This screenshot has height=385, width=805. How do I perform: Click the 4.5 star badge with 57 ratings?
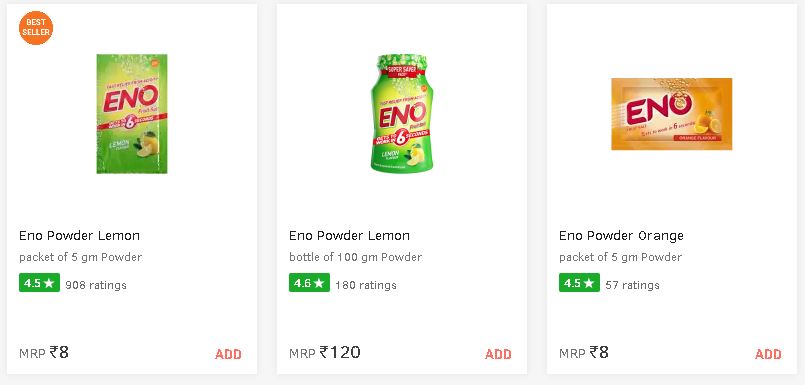pos(579,283)
